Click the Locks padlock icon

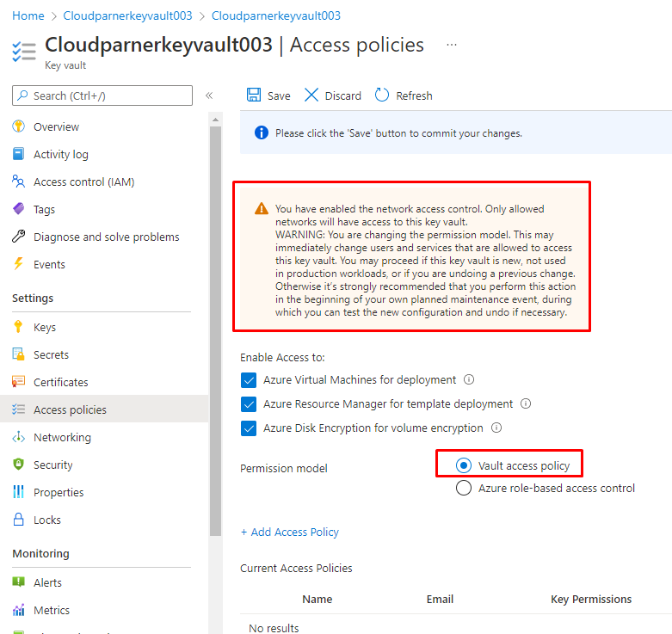click(x=18, y=520)
